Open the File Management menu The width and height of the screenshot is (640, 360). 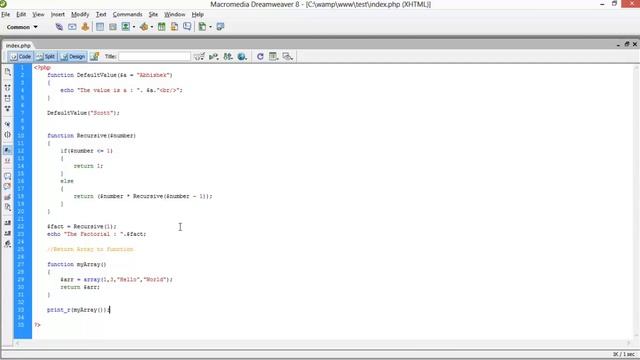point(228,57)
